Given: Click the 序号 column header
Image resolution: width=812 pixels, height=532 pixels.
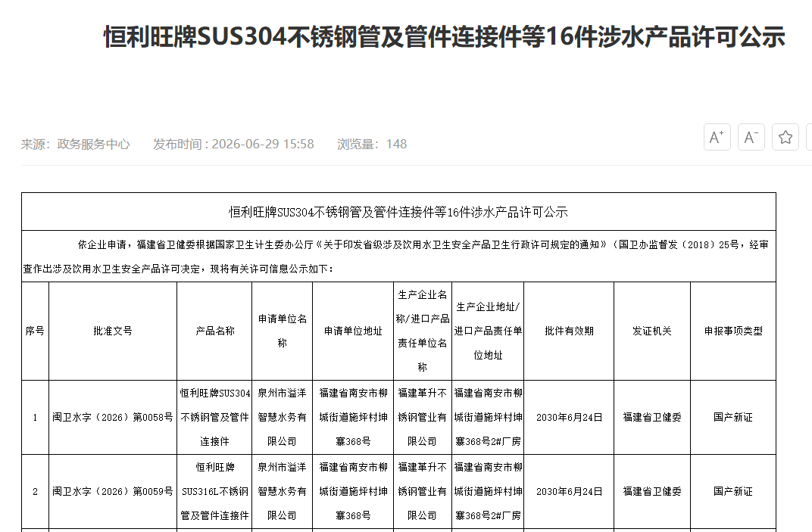Looking at the screenshot, I should coord(35,331).
